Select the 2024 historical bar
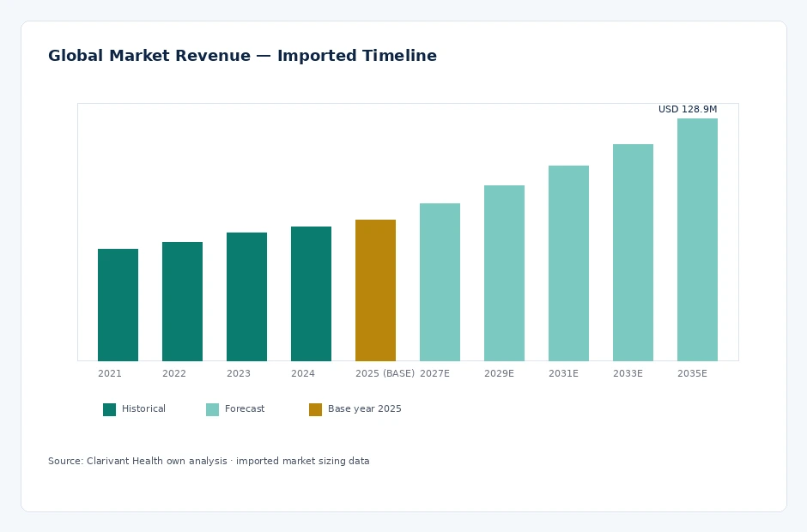Image resolution: width=807 pixels, height=532 pixels. click(x=311, y=293)
